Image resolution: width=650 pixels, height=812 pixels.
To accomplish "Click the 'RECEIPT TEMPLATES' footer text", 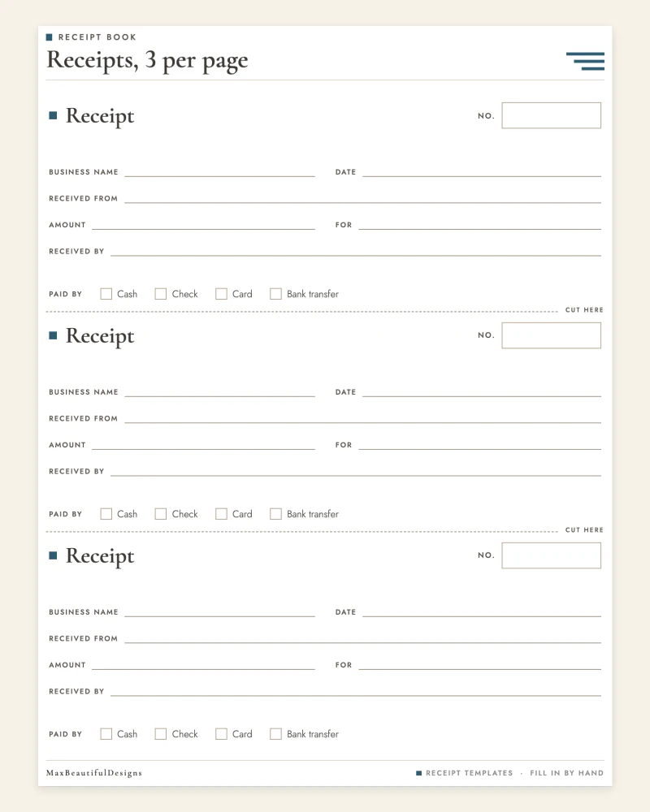I will point(469,773).
